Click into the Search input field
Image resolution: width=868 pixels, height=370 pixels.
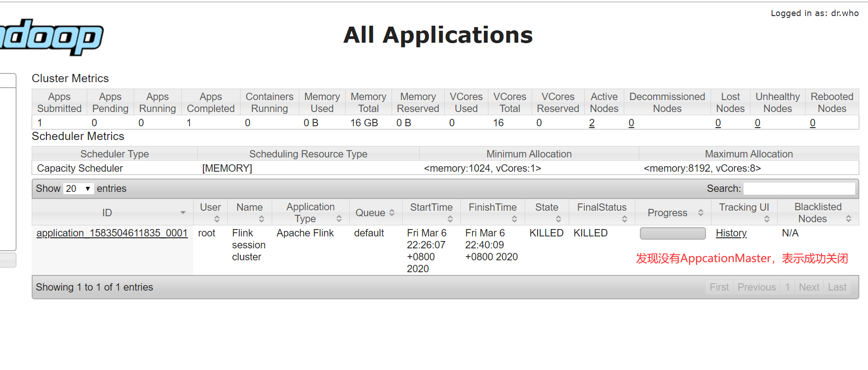799,189
